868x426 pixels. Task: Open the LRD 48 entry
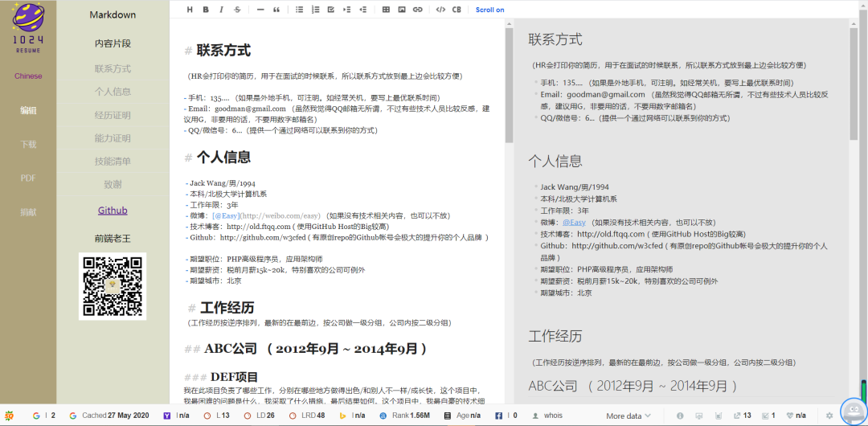307,416
